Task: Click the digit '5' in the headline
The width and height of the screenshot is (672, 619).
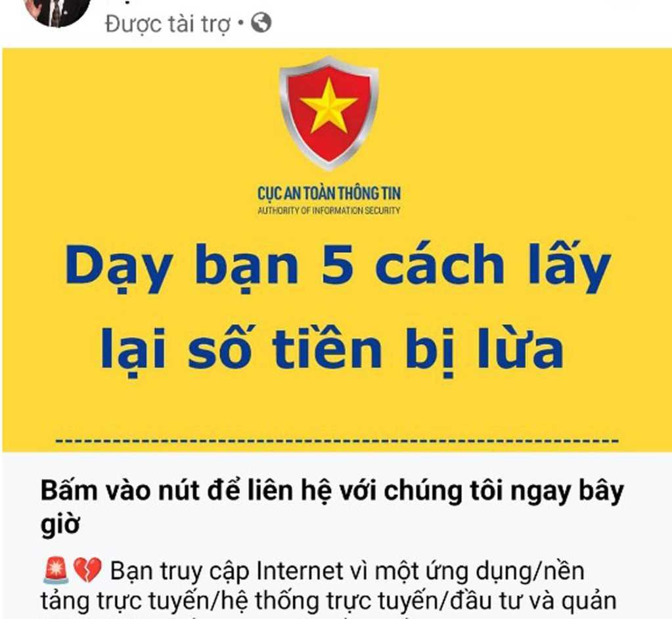Action: tap(337, 265)
